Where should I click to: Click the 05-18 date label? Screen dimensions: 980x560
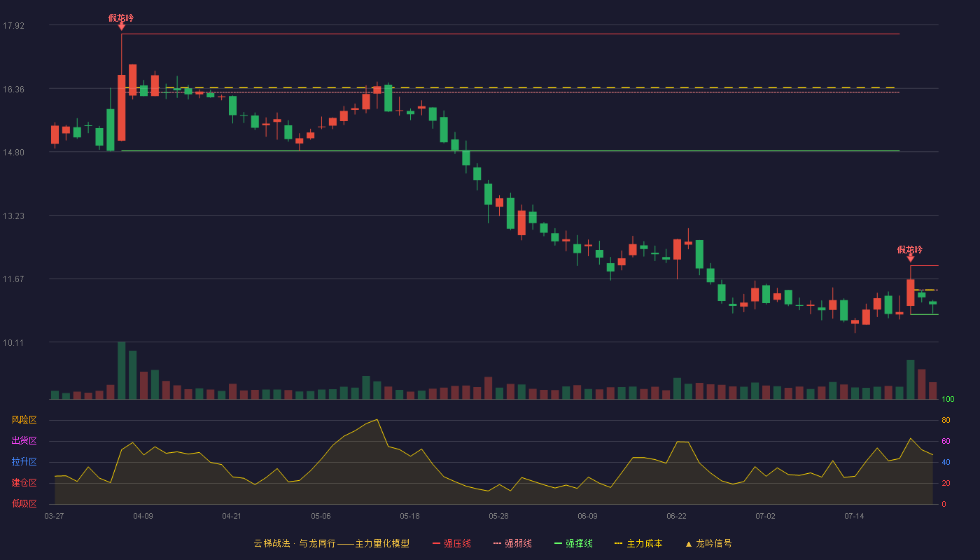pyautogui.click(x=409, y=516)
